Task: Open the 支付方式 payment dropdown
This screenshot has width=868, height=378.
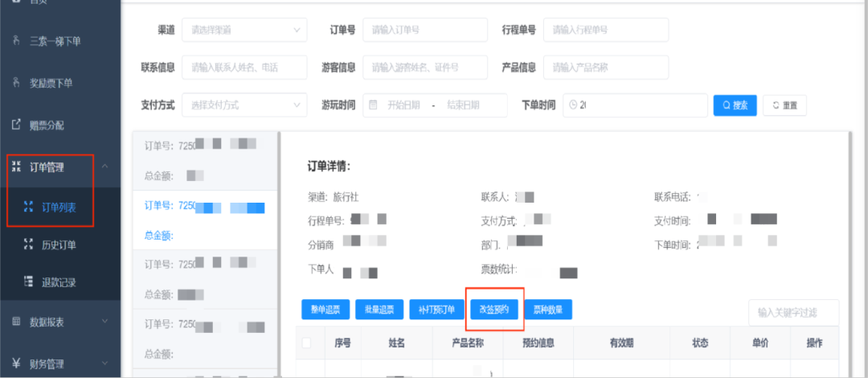Action: click(x=244, y=105)
